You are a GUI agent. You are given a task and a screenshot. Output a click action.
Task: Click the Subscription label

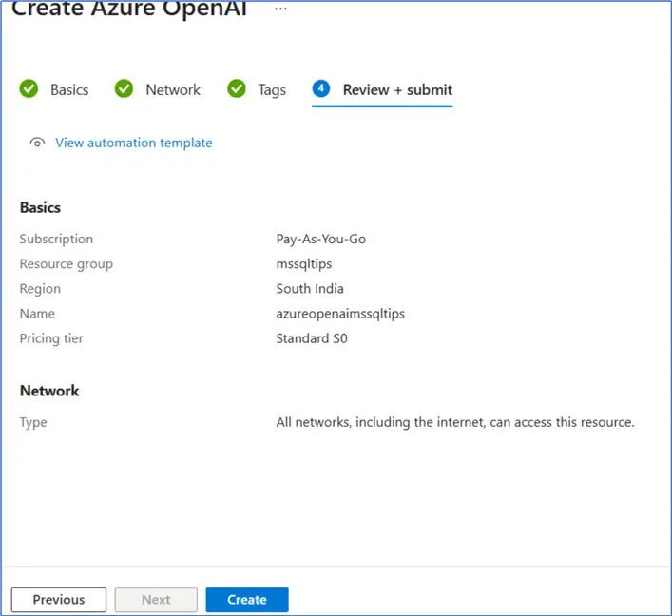click(56, 240)
